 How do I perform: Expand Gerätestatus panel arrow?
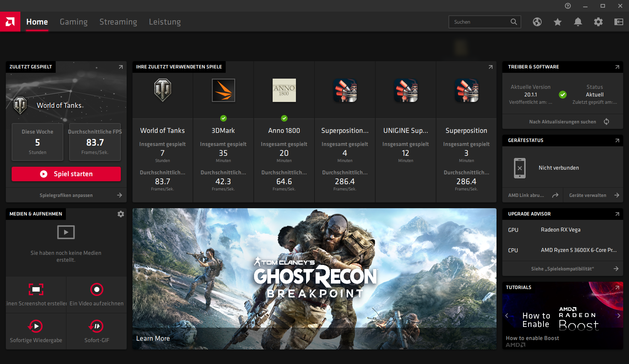point(617,141)
